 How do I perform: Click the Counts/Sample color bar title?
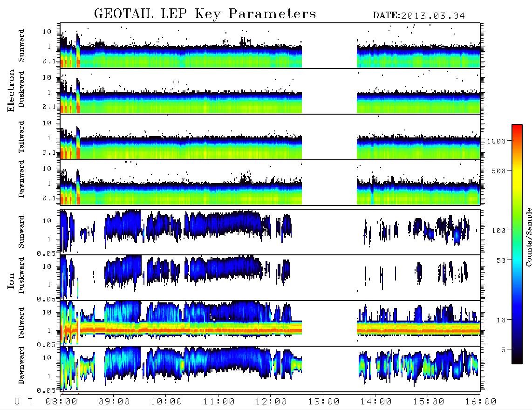pyautogui.click(x=528, y=237)
